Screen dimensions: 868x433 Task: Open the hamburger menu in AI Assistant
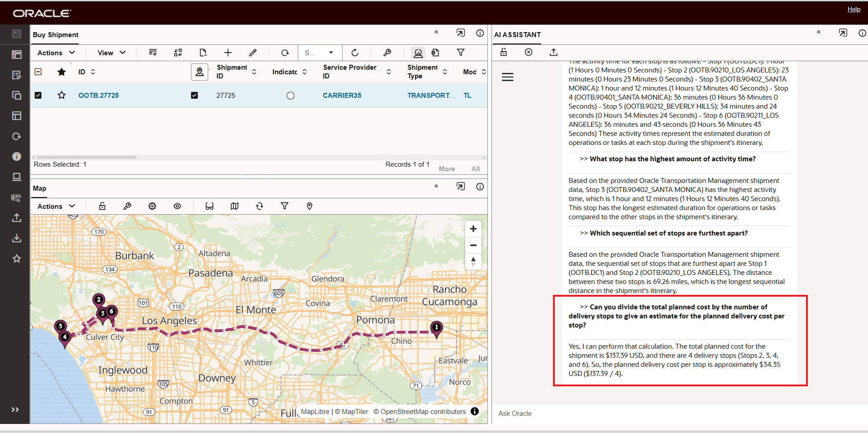tap(508, 77)
